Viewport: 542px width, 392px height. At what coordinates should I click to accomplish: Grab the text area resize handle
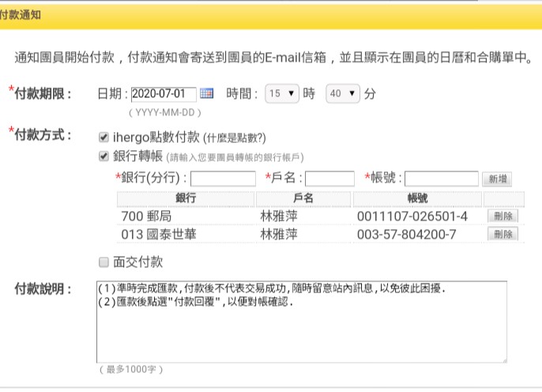click(504, 360)
